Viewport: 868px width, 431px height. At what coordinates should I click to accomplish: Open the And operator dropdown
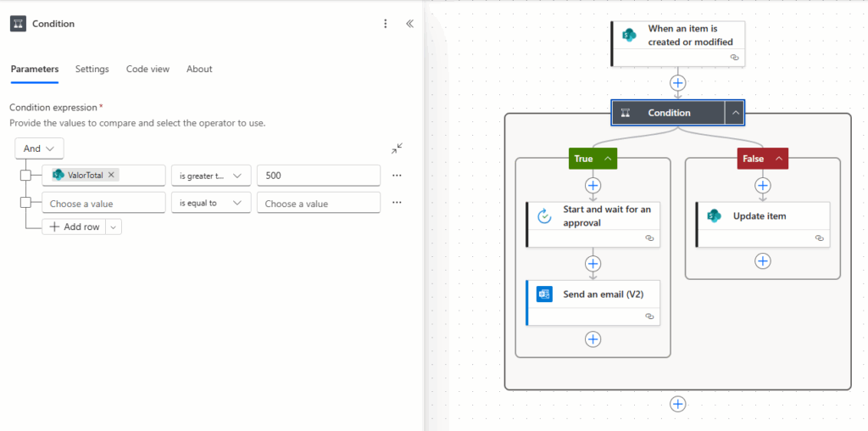[39, 148]
